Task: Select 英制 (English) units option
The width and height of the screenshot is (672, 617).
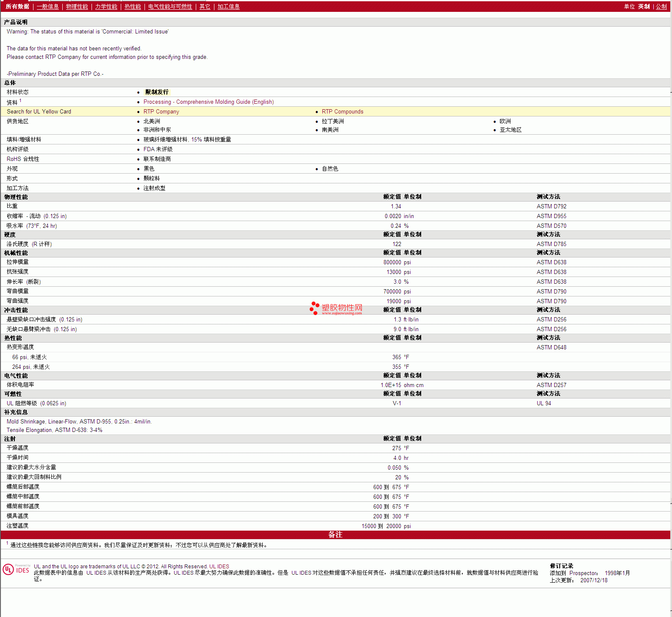Action: point(644,7)
